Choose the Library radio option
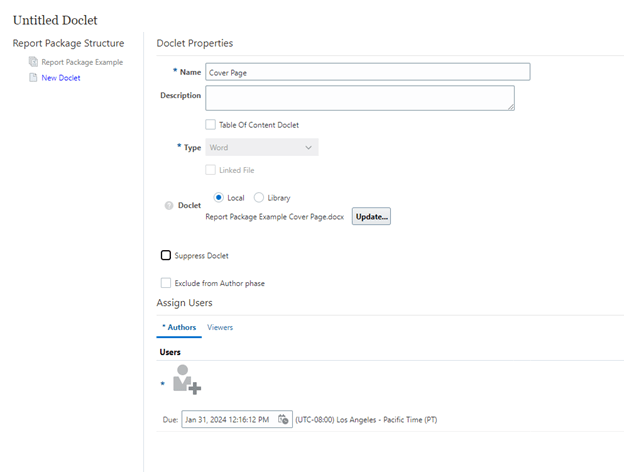 [259, 198]
